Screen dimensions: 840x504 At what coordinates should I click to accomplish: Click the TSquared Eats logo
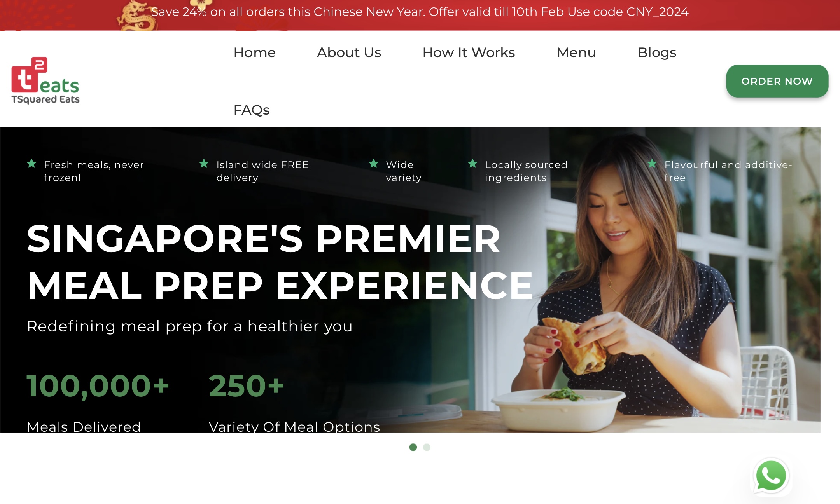pos(45,81)
